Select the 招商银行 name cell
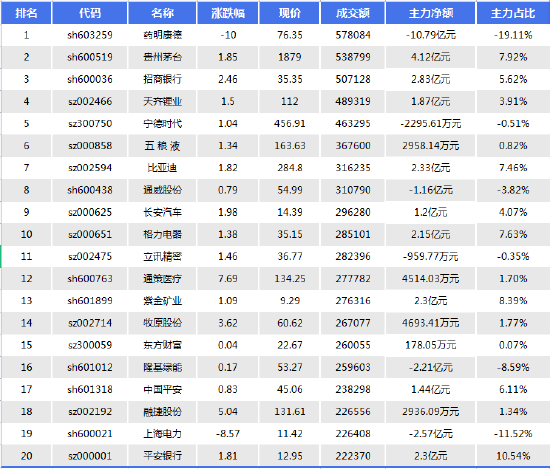Screen dimensions: 550x469 point(162,79)
